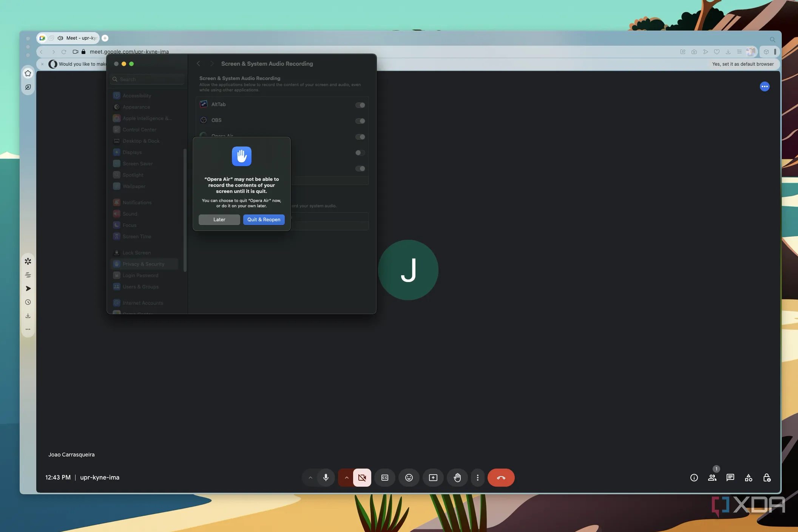798x532 pixels.
Task: Select Desktop & Dock in Settings sidebar
Action: point(145,141)
